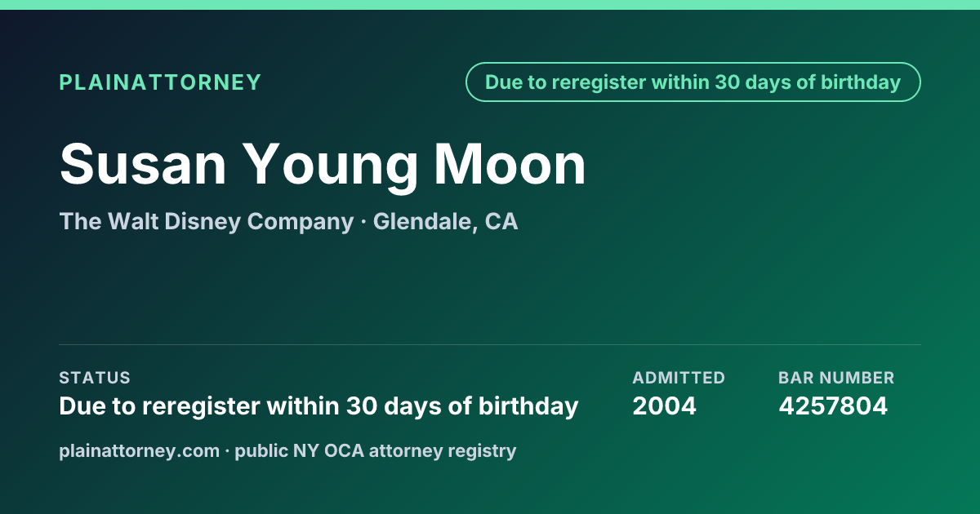Click the Glendale, CA location text
The height and width of the screenshot is (514, 980).
[445, 221]
